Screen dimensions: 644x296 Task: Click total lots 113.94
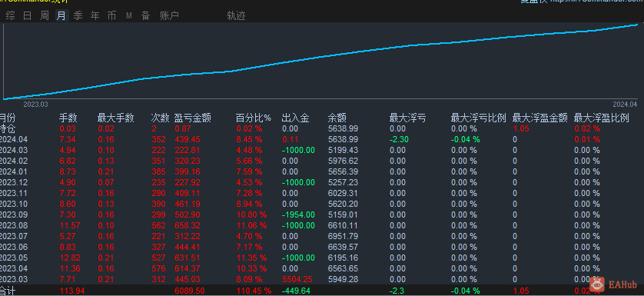[x=72, y=291]
